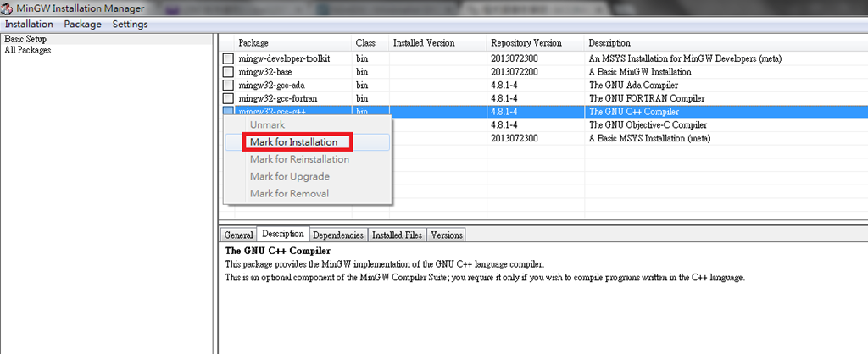Sort by the Class column header
Image resolution: width=868 pixels, height=354 pixels.
370,43
